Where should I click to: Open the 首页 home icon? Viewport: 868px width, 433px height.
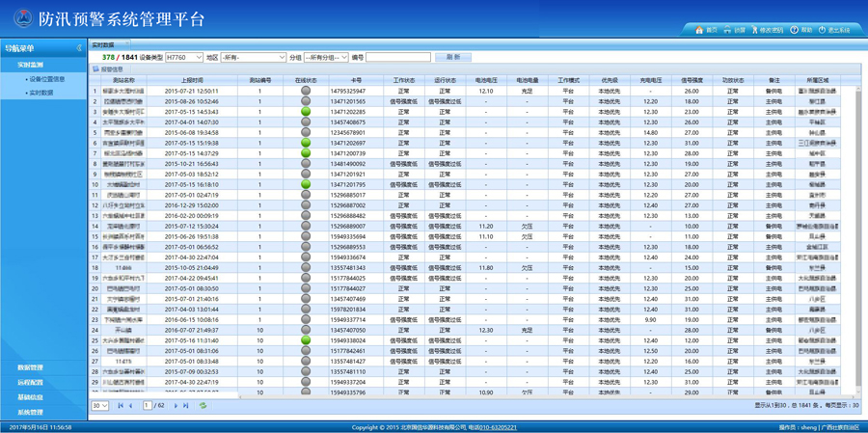[x=699, y=30]
